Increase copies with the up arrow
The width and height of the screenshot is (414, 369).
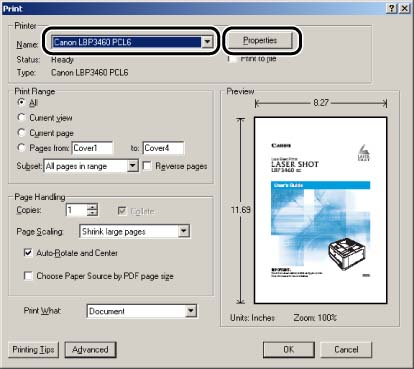pos(92,207)
